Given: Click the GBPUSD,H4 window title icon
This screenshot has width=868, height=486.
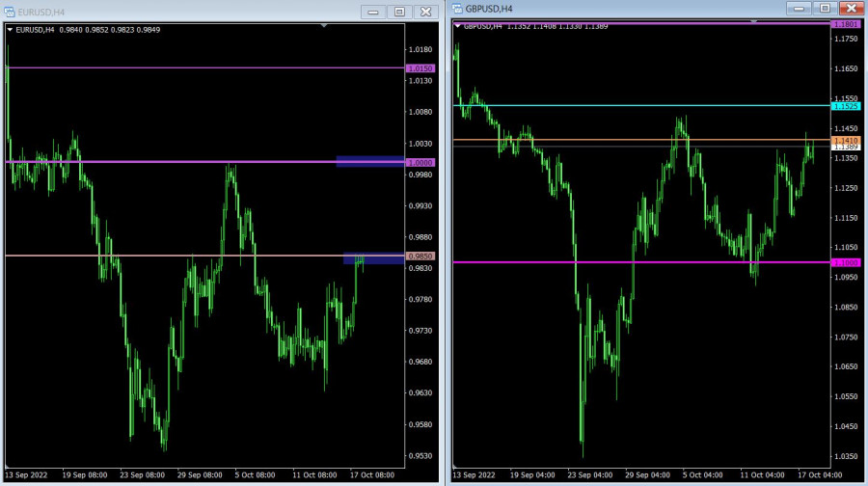Looking at the screenshot, I should pyautogui.click(x=458, y=9).
